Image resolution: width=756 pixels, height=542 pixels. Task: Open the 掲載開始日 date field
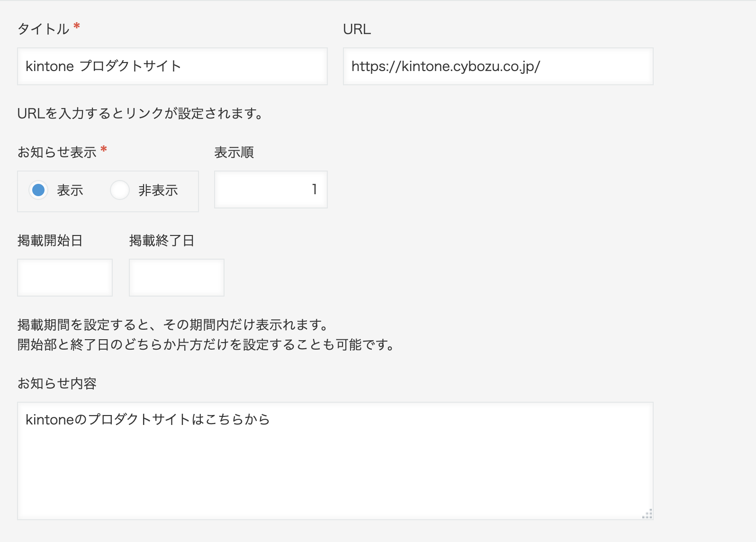tap(65, 278)
